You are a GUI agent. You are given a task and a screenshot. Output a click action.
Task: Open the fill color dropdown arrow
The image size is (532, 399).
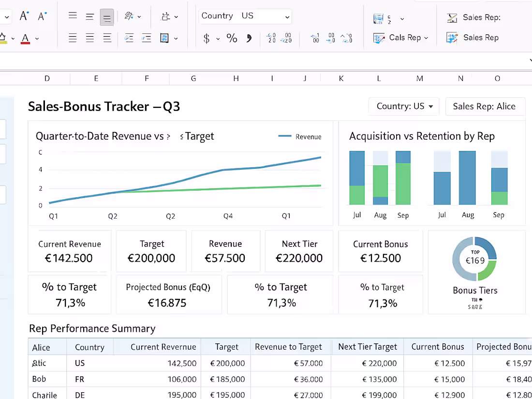coord(13,39)
